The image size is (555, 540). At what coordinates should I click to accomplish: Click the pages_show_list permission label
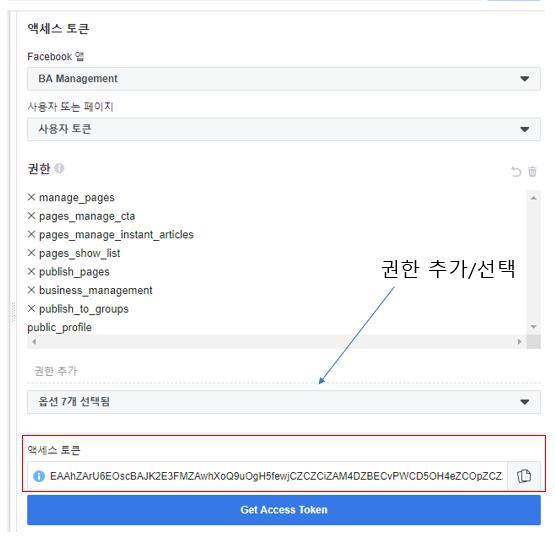[80, 253]
